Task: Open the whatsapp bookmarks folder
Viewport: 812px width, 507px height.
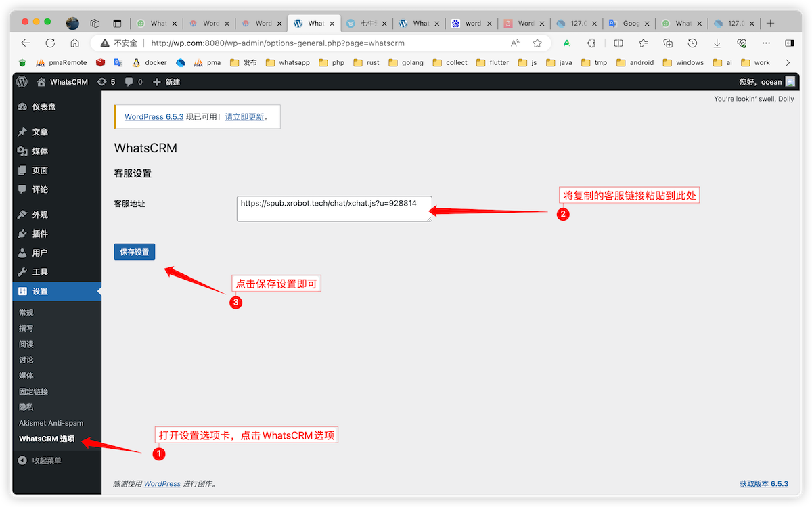Action: pos(288,62)
